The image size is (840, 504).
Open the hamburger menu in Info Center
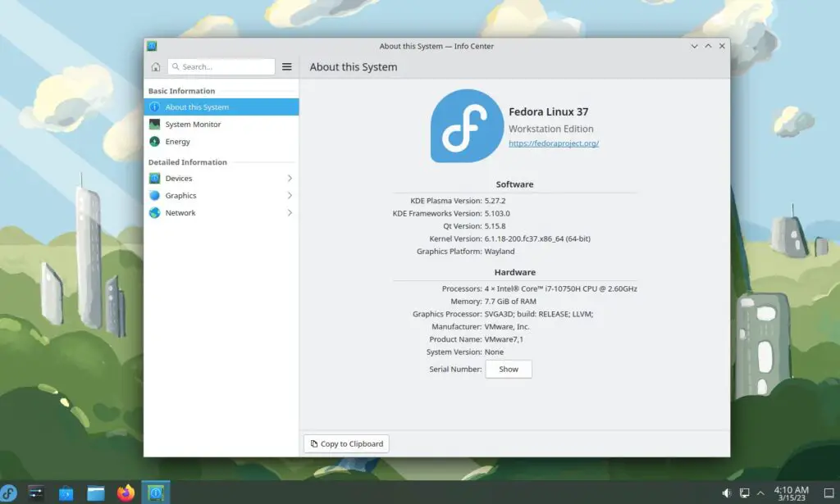286,66
